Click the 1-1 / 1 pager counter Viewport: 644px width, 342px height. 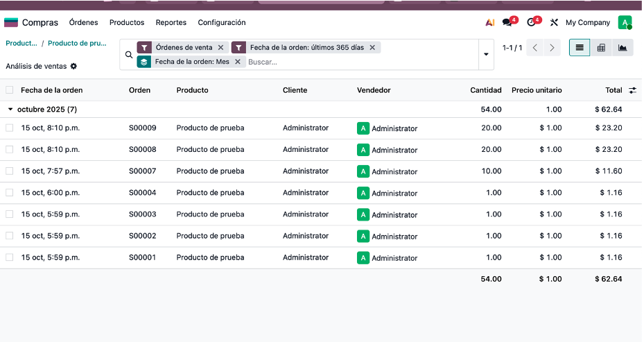click(512, 48)
